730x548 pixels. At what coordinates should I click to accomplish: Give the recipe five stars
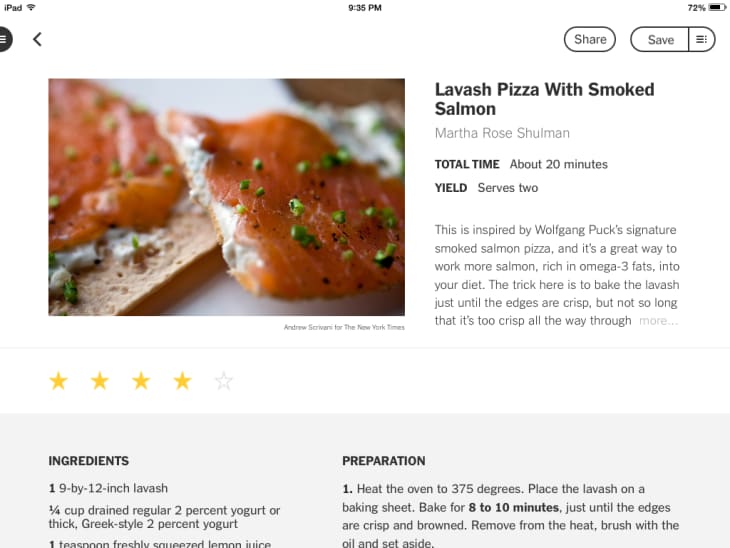point(224,381)
